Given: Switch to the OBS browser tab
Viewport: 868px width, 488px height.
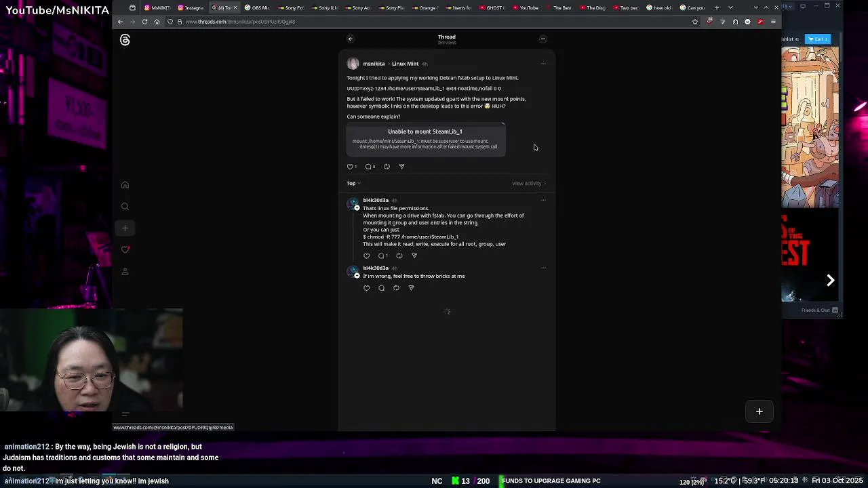Looking at the screenshot, I should click(257, 7).
